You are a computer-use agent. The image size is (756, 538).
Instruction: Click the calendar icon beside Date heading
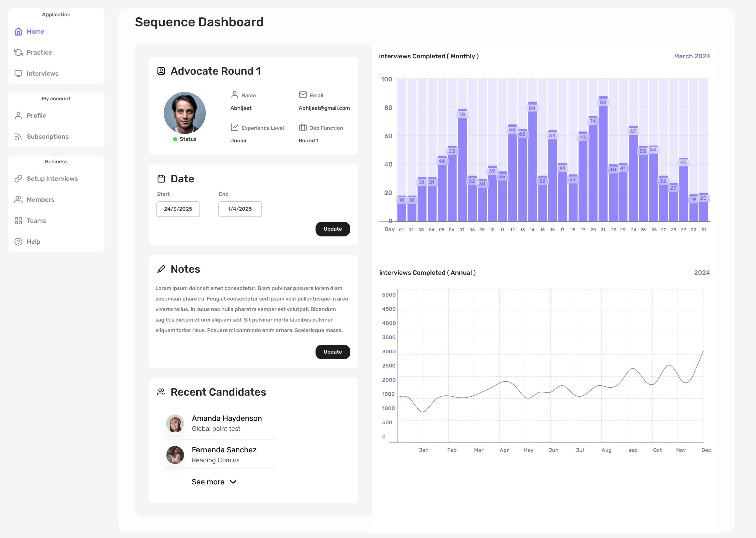(161, 178)
